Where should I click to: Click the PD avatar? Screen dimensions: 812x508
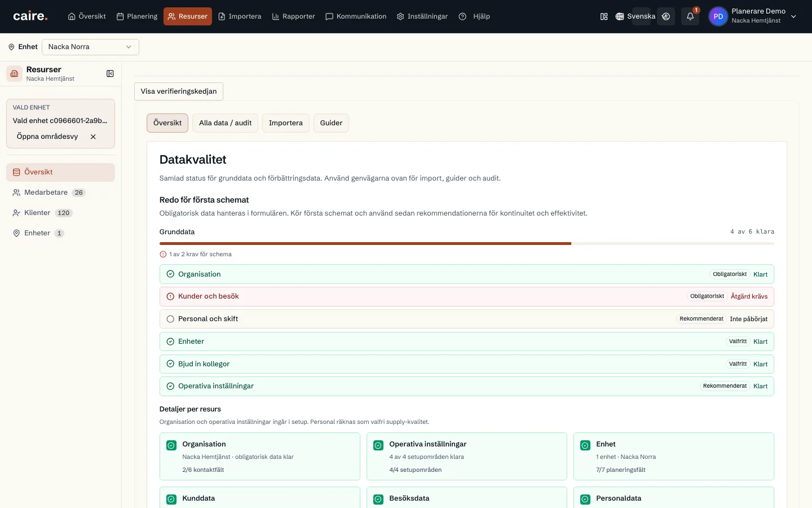coord(718,16)
